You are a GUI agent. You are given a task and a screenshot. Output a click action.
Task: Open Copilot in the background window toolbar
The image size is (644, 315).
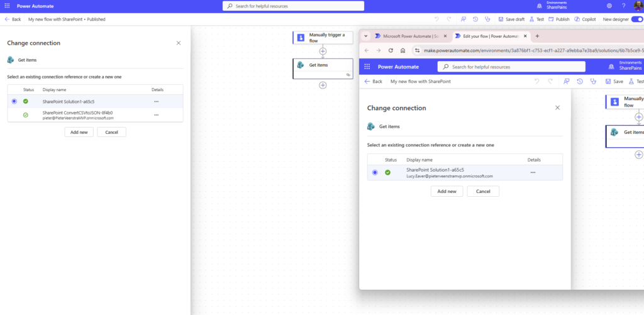585,19
